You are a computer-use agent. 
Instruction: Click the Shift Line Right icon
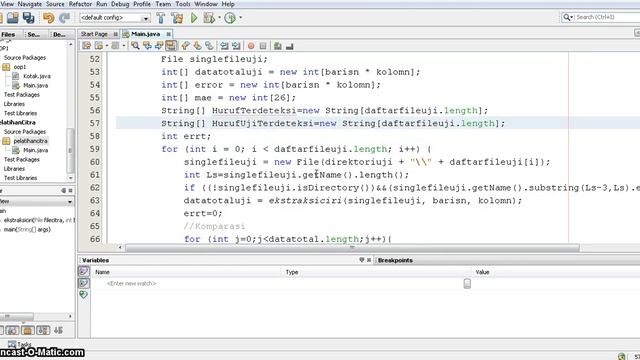pyautogui.click(x=236, y=46)
